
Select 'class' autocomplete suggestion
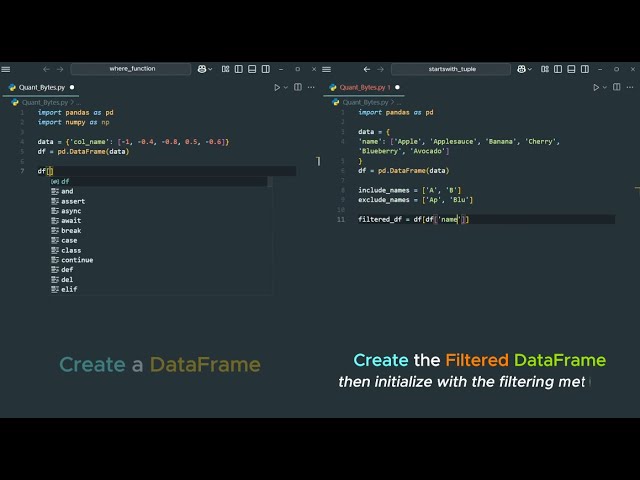[159, 250]
